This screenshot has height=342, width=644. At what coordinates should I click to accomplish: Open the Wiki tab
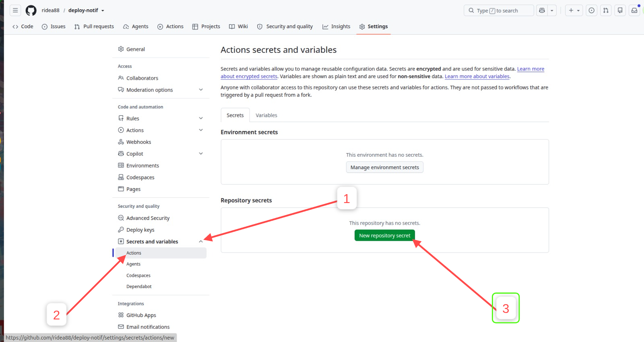(x=238, y=27)
